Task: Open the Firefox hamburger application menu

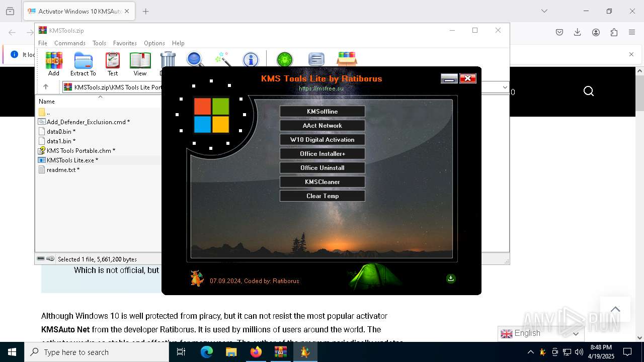Action: click(632, 32)
